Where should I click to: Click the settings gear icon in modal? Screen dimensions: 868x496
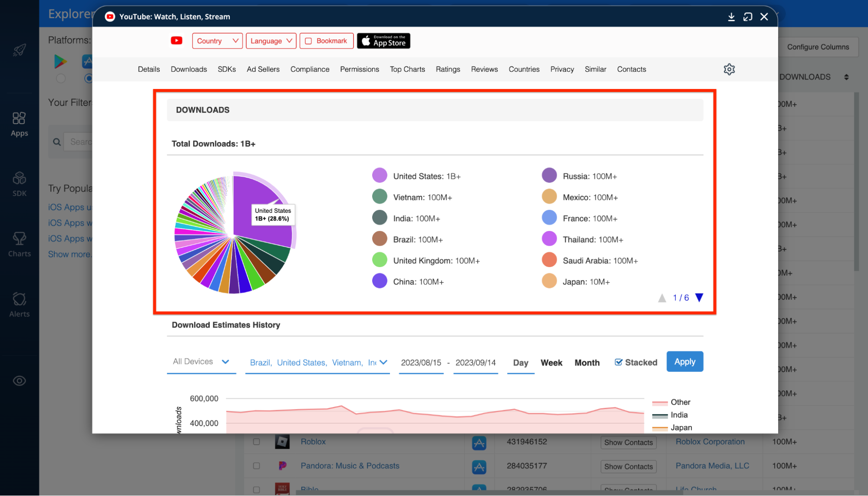(729, 69)
